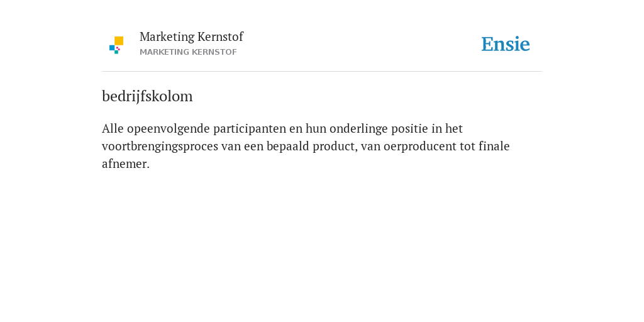Click the horizontal divider line below the header
This screenshot has height=322, width=644.
[x=322, y=72]
